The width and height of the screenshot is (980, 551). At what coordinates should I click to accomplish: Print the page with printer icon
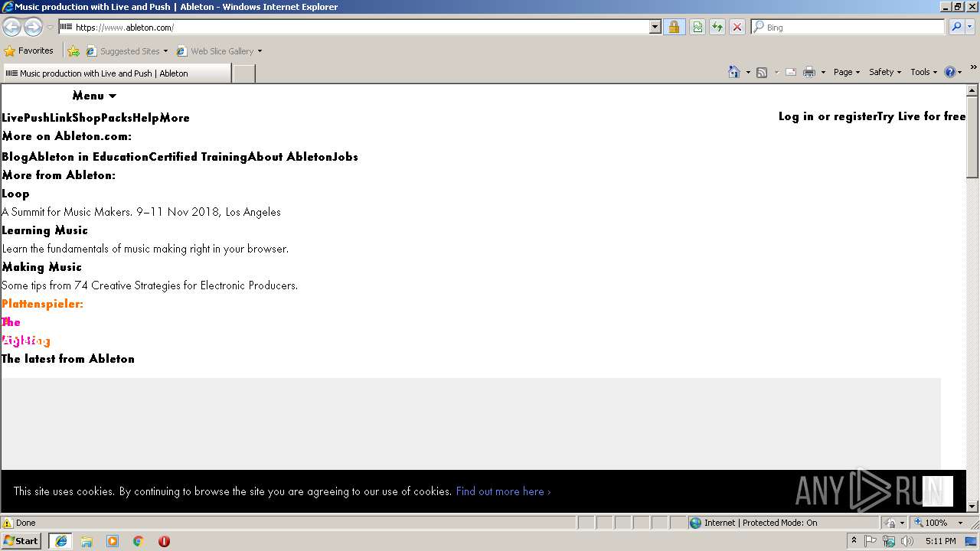[809, 72]
